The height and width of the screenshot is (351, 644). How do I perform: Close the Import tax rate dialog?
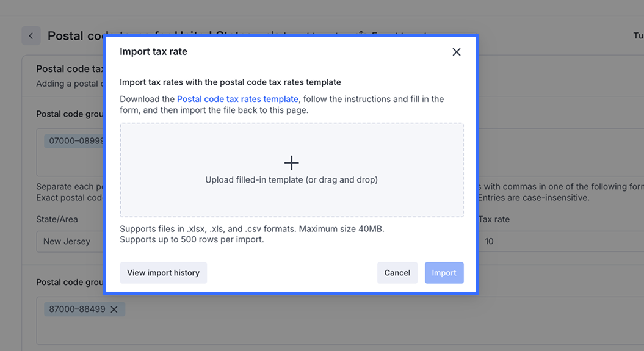pyautogui.click(x=456, y=52)
